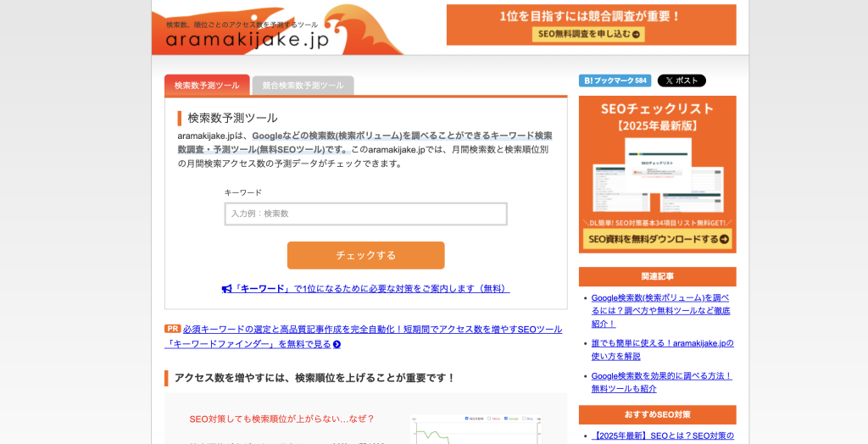Click arrow on SEO無料調査を申し込む banner button
Screen dimensions: 868x444
click(x=637, y=35)
